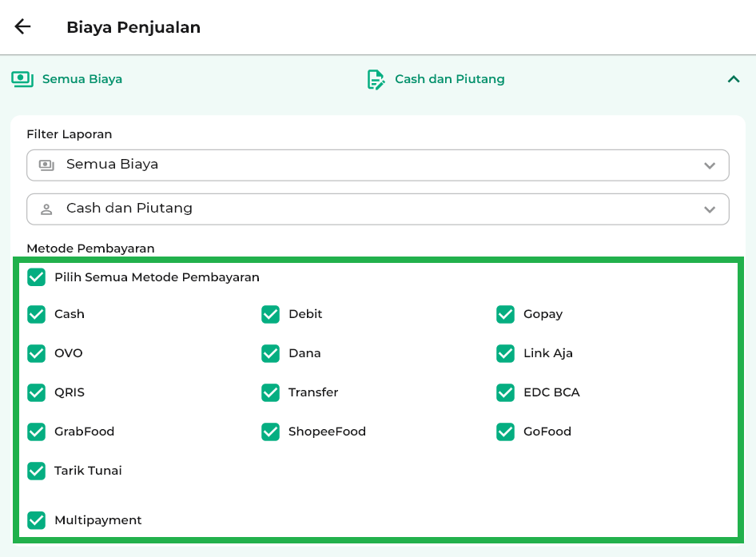This screenshot has height=557, width=756.
Task: Collapse the filter panel with the up chevron
Action: [733, 79]
